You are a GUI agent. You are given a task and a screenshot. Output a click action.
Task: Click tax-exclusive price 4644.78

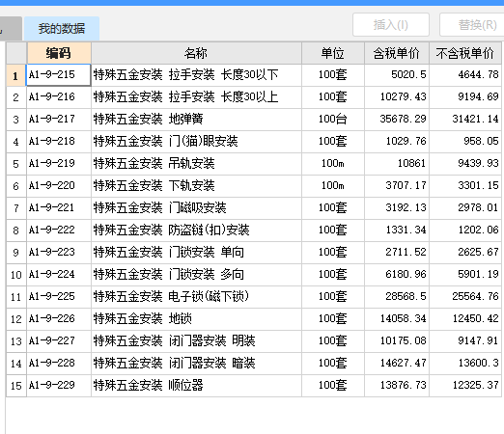point(465,75)
